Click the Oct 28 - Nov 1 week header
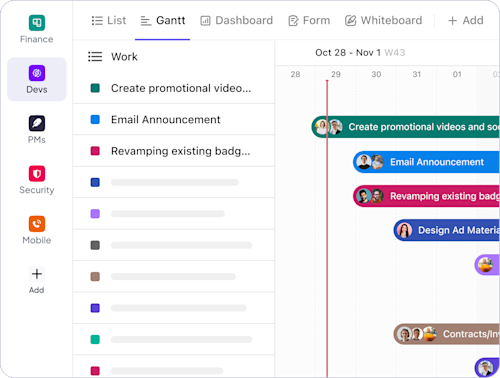Screen dimensions: 500x378 (360, 53)
